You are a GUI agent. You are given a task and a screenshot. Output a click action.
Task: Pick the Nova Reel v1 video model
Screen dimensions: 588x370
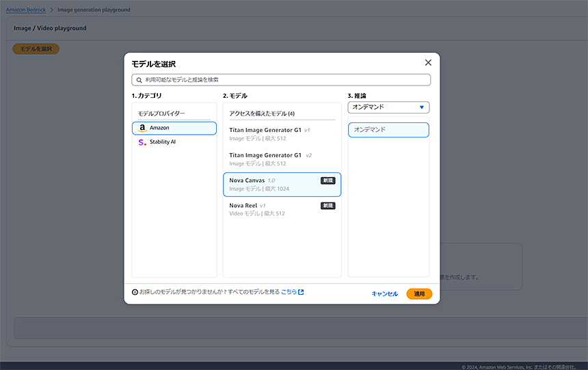click(282, 209)
